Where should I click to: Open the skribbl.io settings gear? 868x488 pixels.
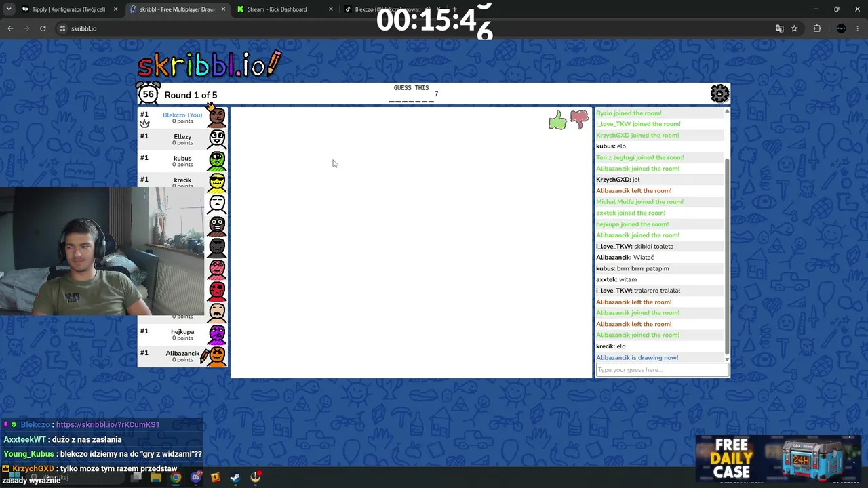pyautogui.click(x=719, y=94)
